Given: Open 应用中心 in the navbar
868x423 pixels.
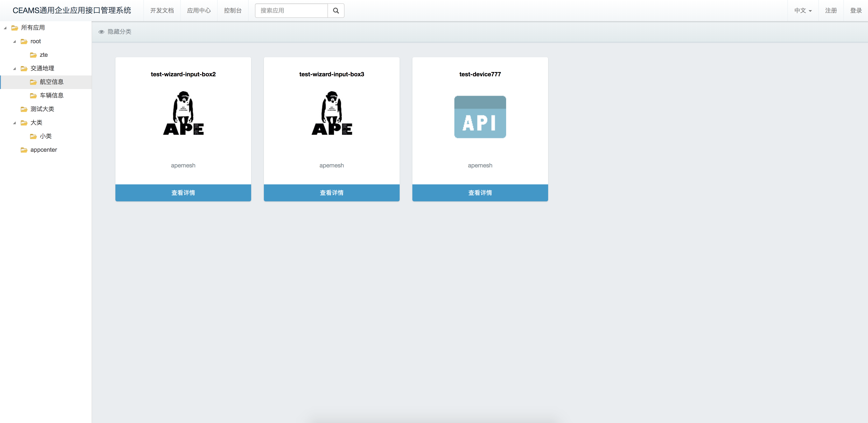Looking at the screenshot, I should (x=199, y=10).
